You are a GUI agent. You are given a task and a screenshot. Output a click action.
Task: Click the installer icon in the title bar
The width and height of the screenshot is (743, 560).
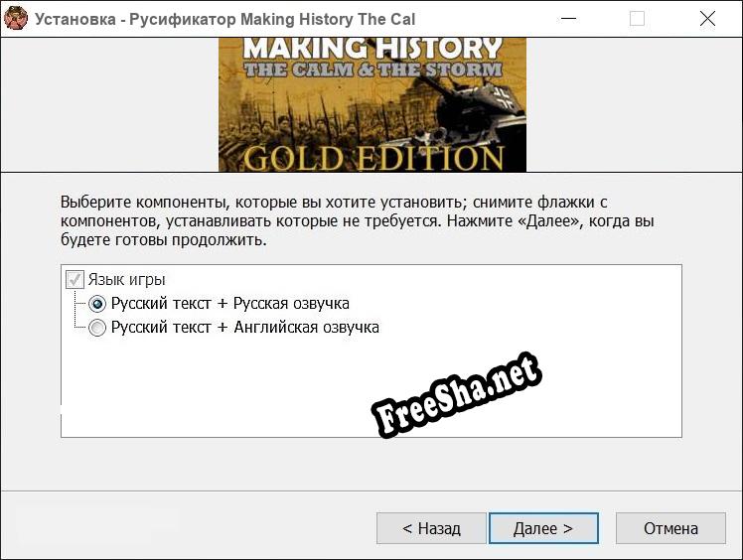coord(16,19)
